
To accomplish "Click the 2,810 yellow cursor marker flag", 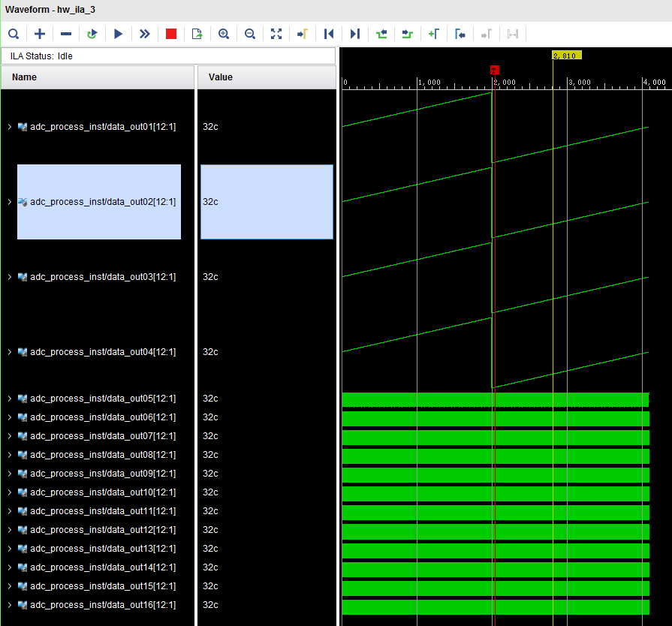I will coord(567,56).
